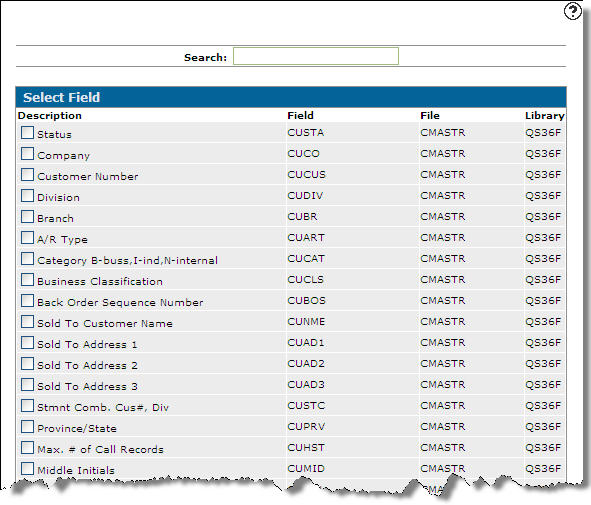591x505 pixels.
Task: Check the Status field checkbox
Action: point(27,133)
